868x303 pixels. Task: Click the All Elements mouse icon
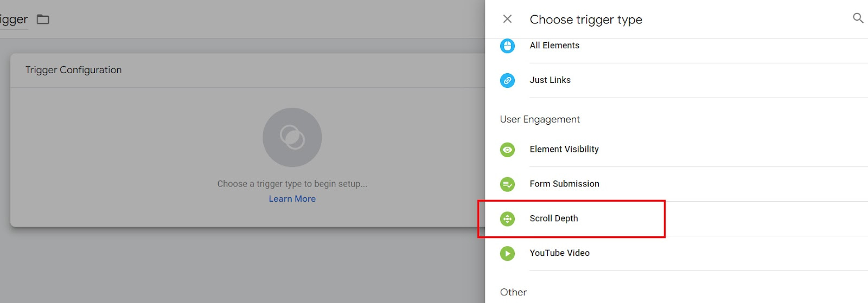[x=507, y=46]
